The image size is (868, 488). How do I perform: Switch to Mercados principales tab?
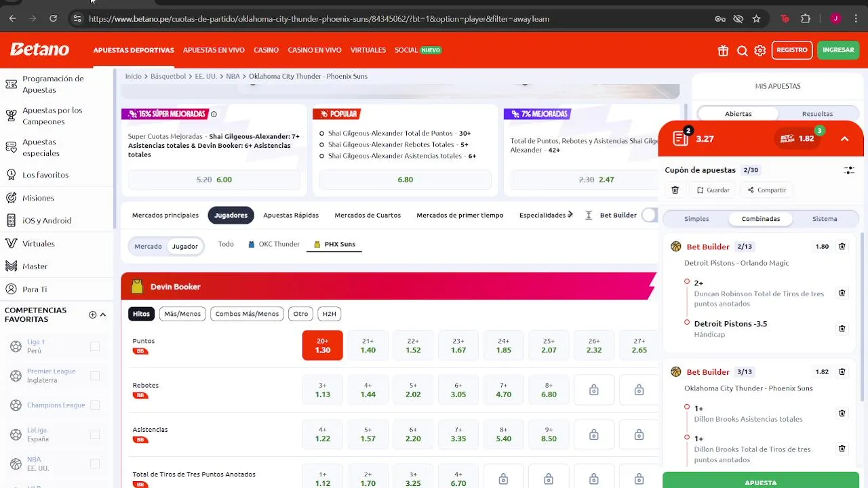[x=165, y=215]
